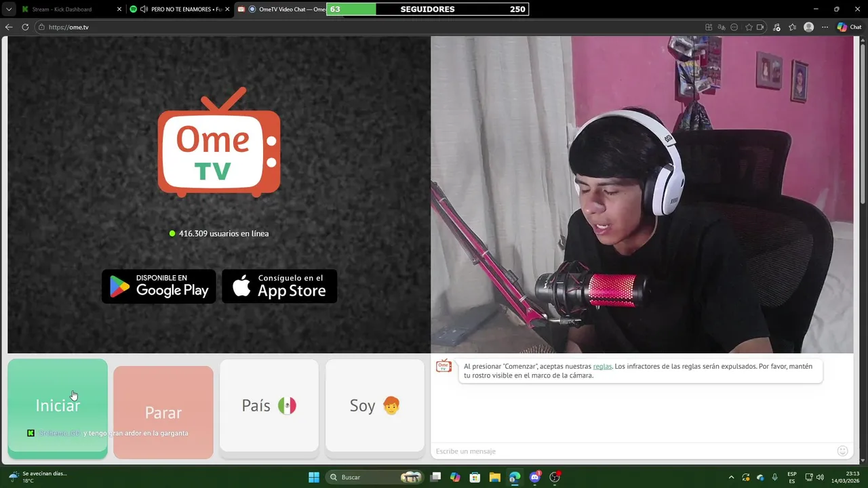Click the small OmeTV avatar beside the chat notice

tap(443, 366)
